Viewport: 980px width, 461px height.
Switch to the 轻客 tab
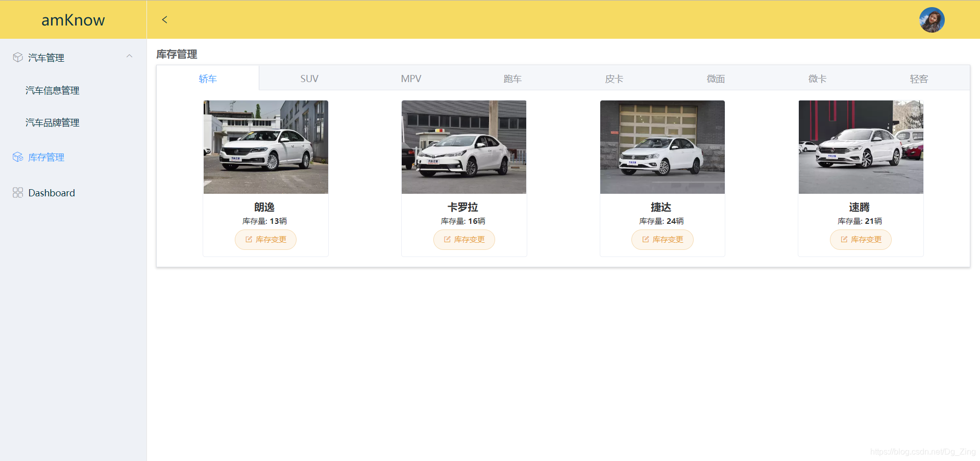point(919,79)
